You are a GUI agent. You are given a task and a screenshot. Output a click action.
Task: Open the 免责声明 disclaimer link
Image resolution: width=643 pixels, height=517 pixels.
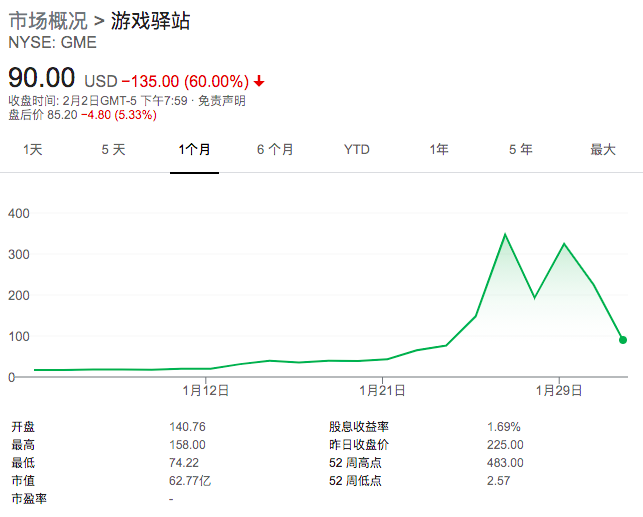(222, 100)
